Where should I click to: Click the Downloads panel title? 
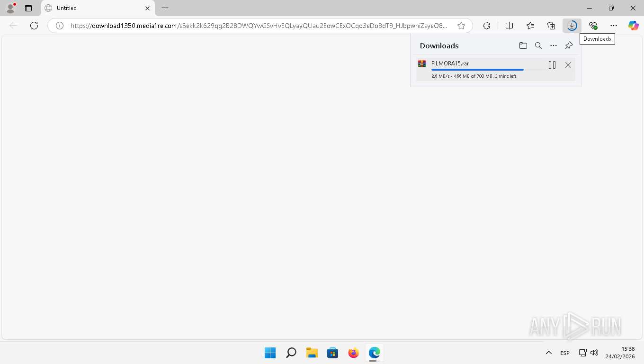pyautogui.click(x=439, y=45)
